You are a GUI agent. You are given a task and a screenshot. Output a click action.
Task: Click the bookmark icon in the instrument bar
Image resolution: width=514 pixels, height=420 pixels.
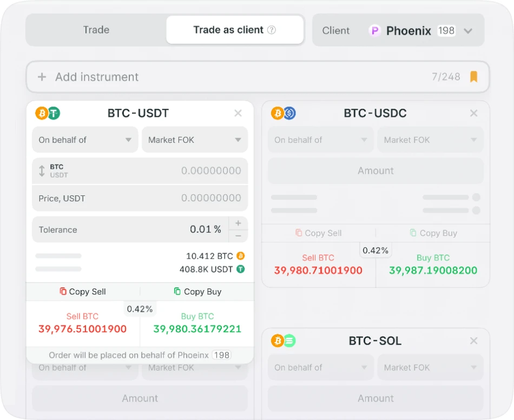[473, 77]
